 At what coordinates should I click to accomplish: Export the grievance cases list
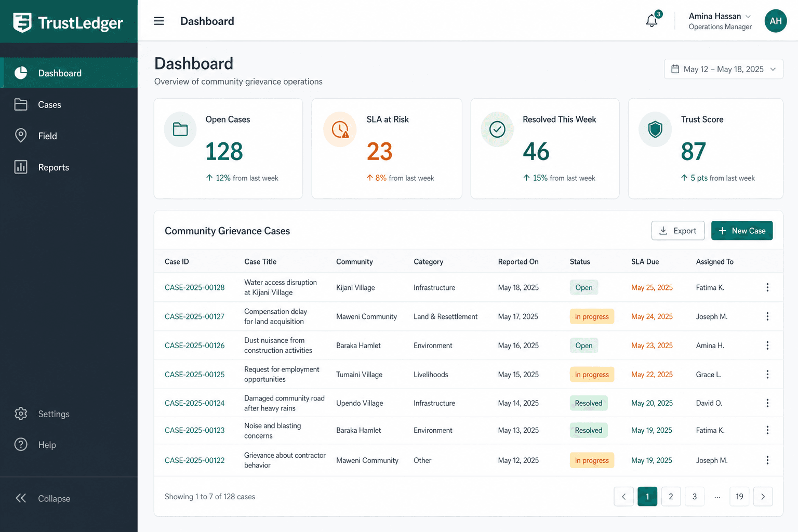678,231
